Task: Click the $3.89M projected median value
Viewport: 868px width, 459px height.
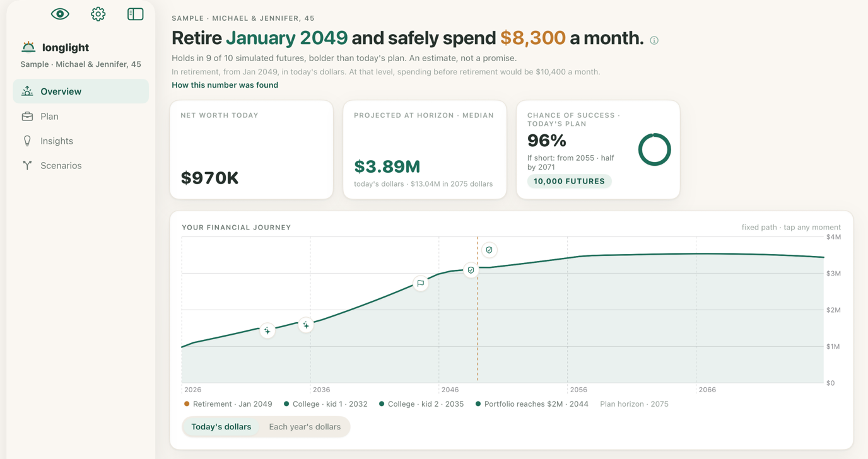Action: pyautogui.click(x=387, y=166)
